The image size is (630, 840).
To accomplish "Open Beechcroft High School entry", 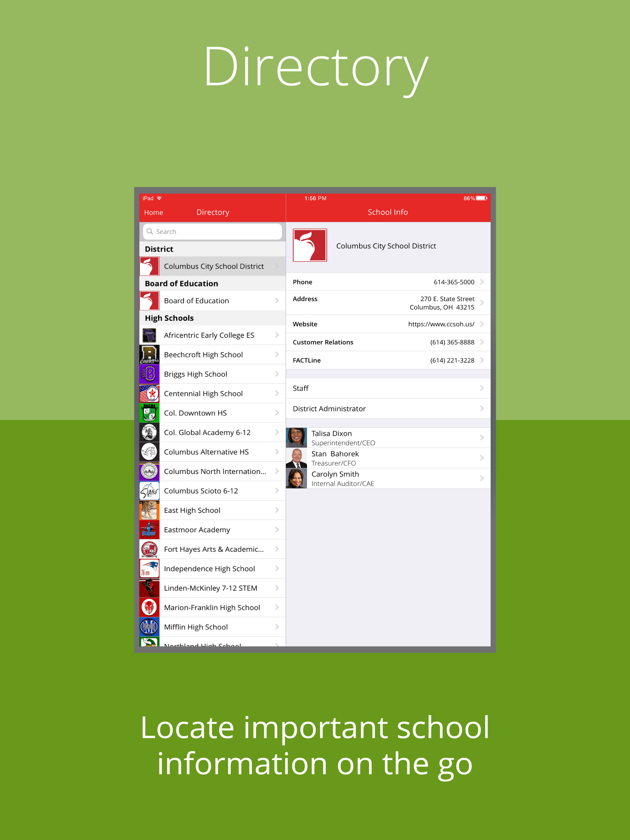I will pyautogui.click(x=212, y=355).
